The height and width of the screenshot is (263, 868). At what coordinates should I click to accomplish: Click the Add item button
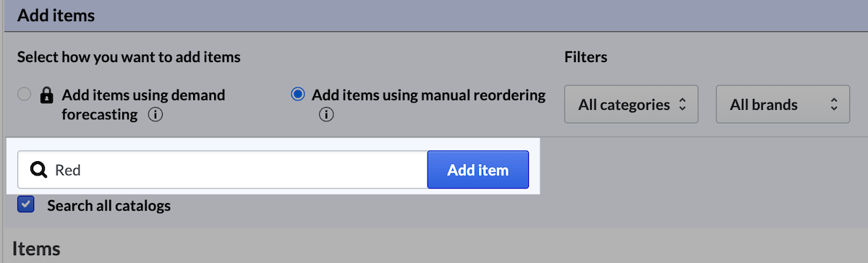pos(477,170)
